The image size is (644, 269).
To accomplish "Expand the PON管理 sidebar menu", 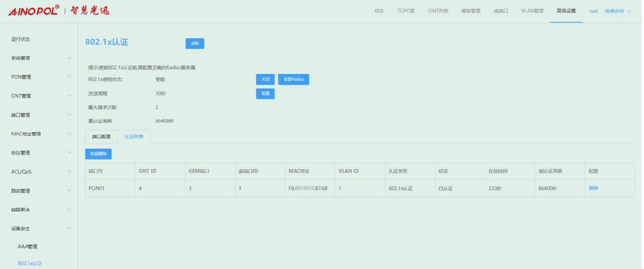I will pos(40,77).
